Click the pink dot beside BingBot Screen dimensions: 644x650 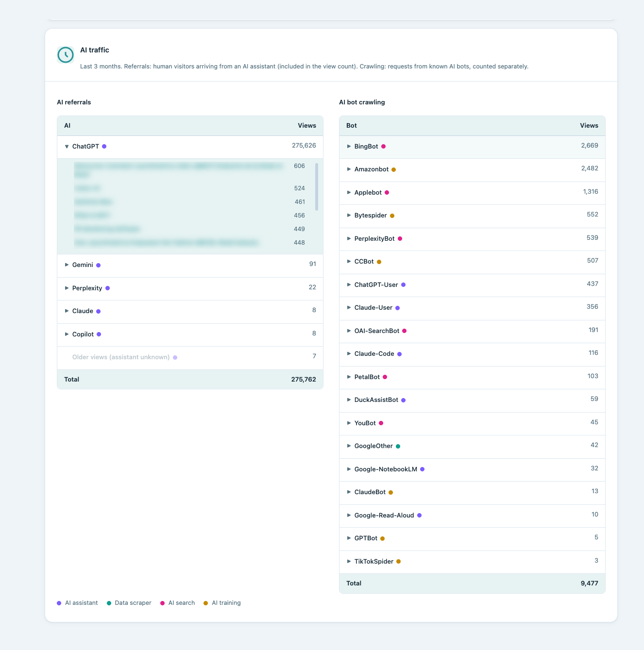point(383,147)
